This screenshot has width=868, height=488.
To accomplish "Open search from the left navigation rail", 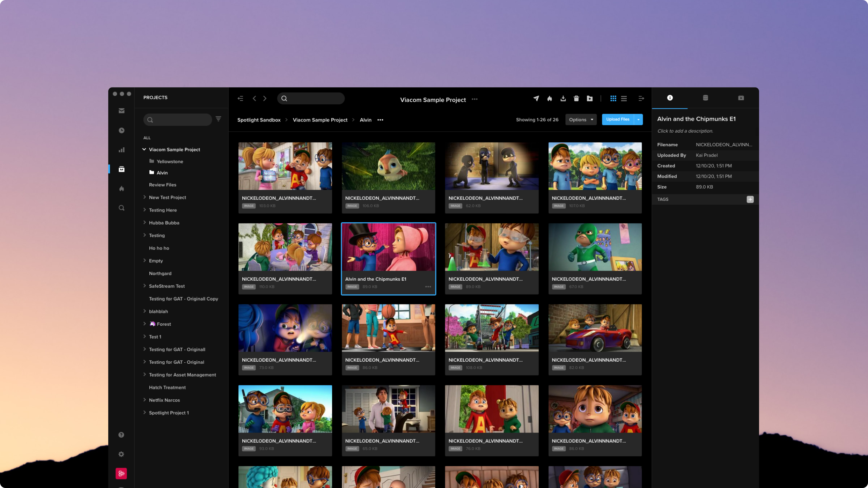I will point(122,208).
